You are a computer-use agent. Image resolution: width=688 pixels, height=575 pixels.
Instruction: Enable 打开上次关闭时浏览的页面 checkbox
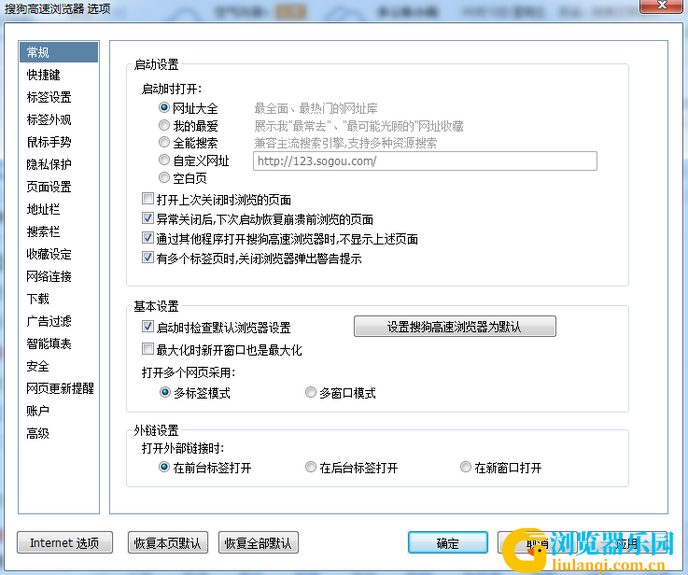pyautogui.click(x=148, y=199)
